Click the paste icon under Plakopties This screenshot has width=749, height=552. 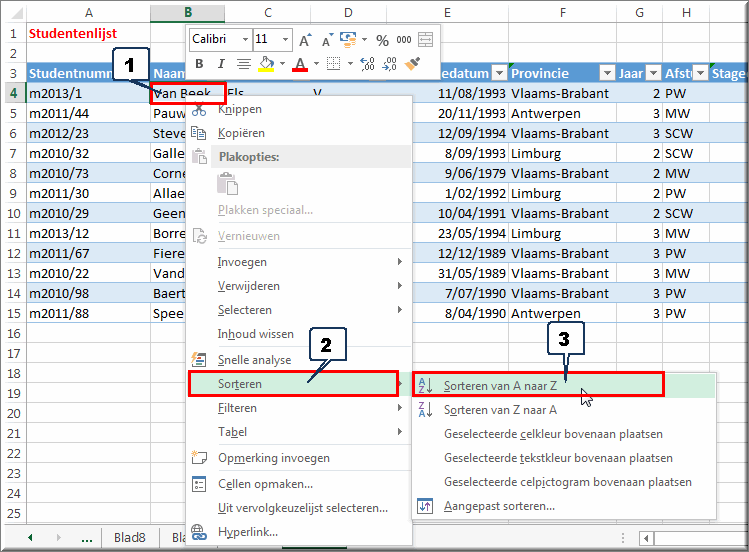(227, 183)
